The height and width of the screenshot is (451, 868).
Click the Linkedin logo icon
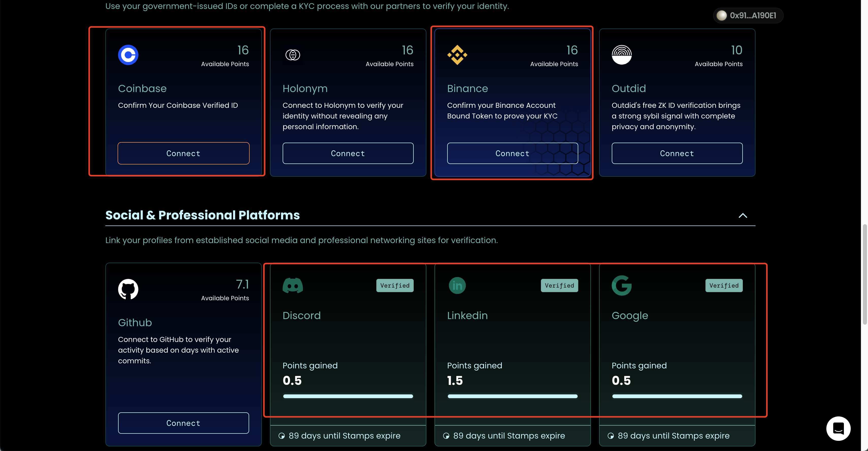pyautogui.click(x=457, y=286)
